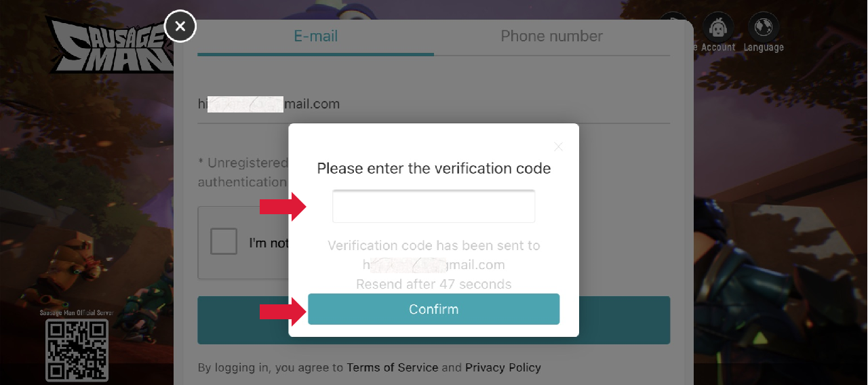Close the login panel with the circled X
This screenshot has height=385, width=868.
(x=180, y=27)
